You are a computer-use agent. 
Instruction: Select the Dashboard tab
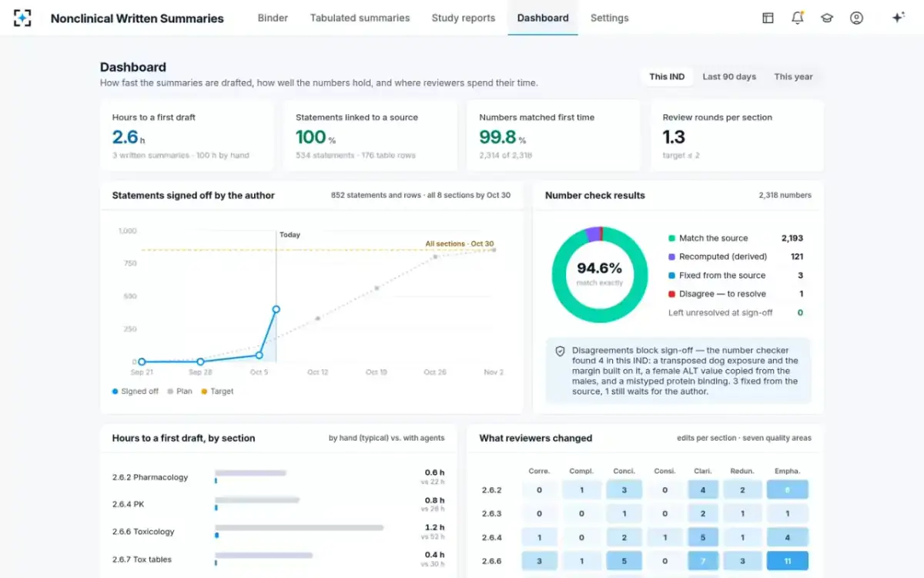pos(543,18)
